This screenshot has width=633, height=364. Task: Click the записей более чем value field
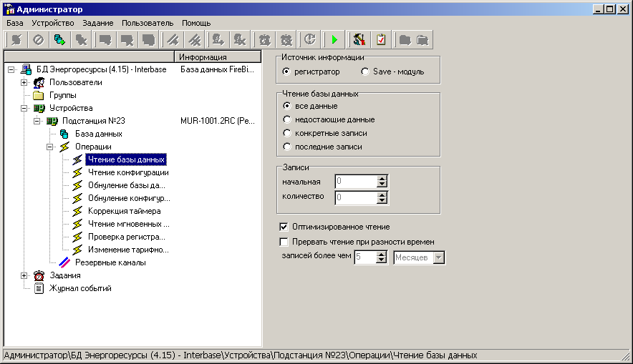(365, 257)
